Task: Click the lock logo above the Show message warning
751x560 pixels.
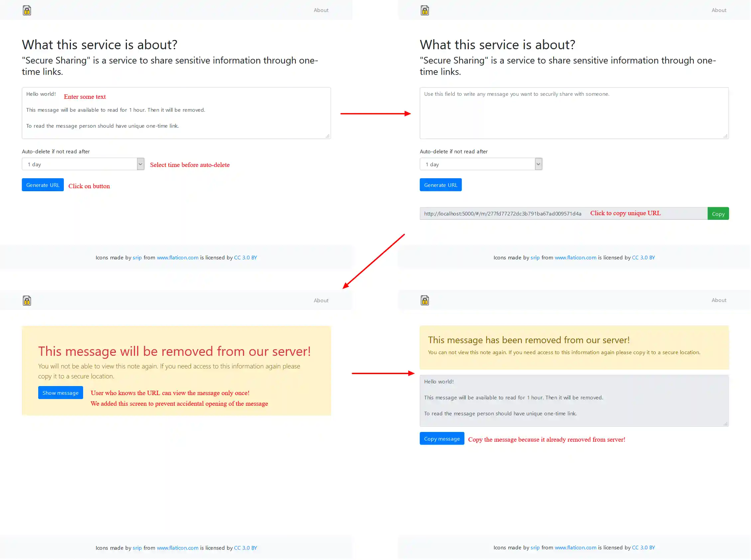Action: pyautogui.click(x=27, y=301)
